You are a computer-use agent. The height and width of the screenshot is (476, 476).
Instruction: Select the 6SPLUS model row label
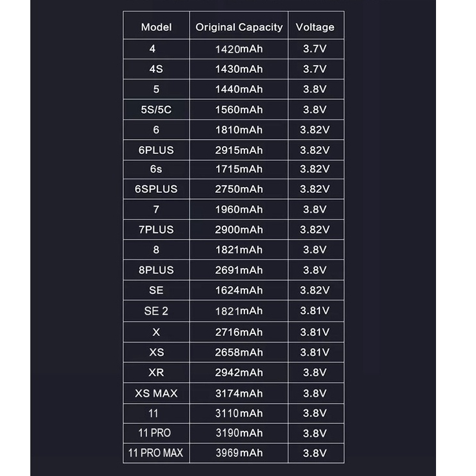(156, 189)
